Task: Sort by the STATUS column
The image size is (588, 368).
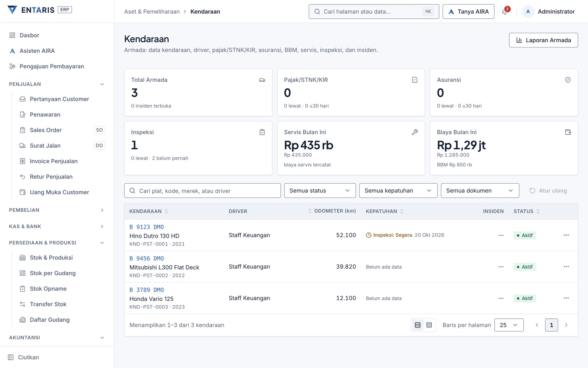Action: pos(527,211)
